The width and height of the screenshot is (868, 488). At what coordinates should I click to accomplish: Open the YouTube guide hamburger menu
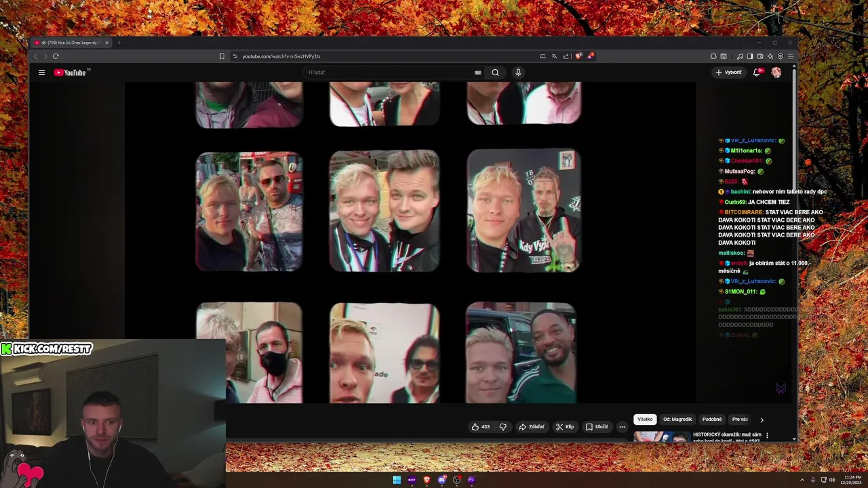(41, 73)
